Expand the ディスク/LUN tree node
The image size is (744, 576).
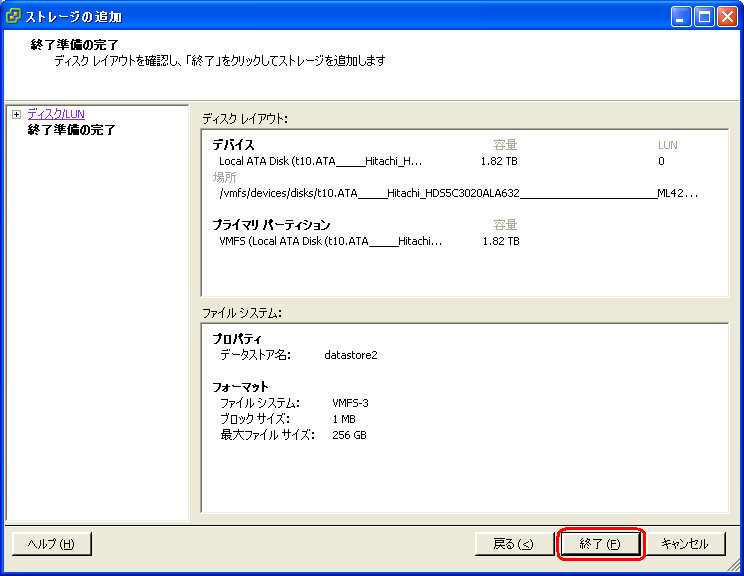[x=16, y=114]
